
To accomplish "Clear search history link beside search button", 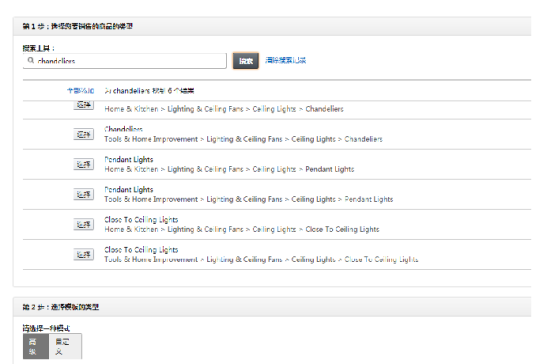I will (286, 60).
